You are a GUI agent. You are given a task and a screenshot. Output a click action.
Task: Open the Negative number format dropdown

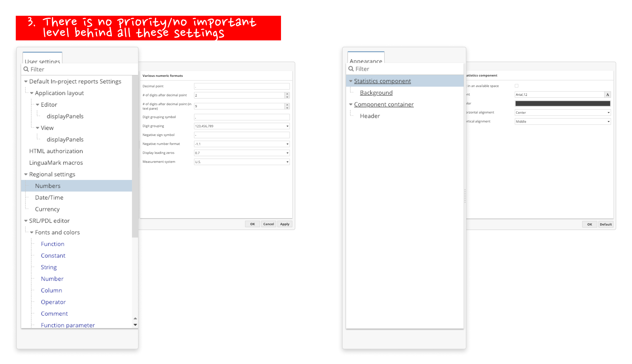[287, 144]
